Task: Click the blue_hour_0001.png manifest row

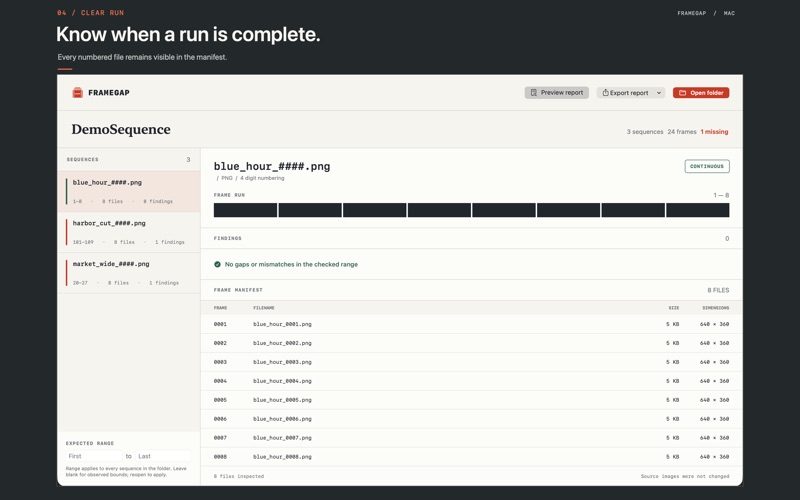Action: (471, 324)
